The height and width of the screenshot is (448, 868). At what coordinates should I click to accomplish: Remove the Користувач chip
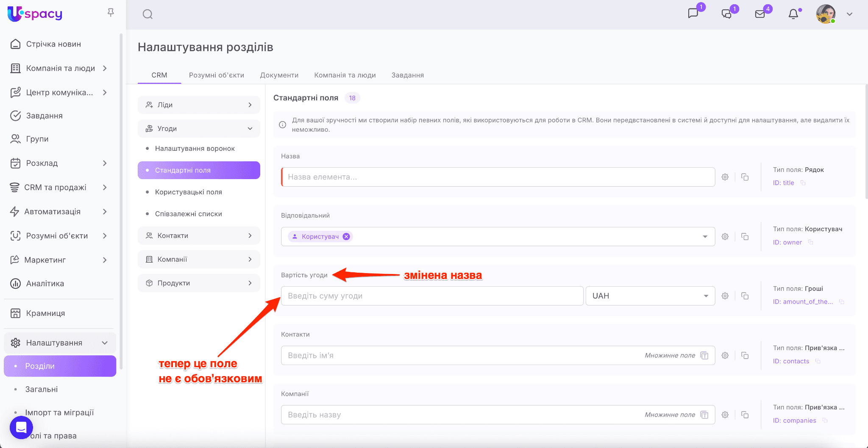point(346,237)
